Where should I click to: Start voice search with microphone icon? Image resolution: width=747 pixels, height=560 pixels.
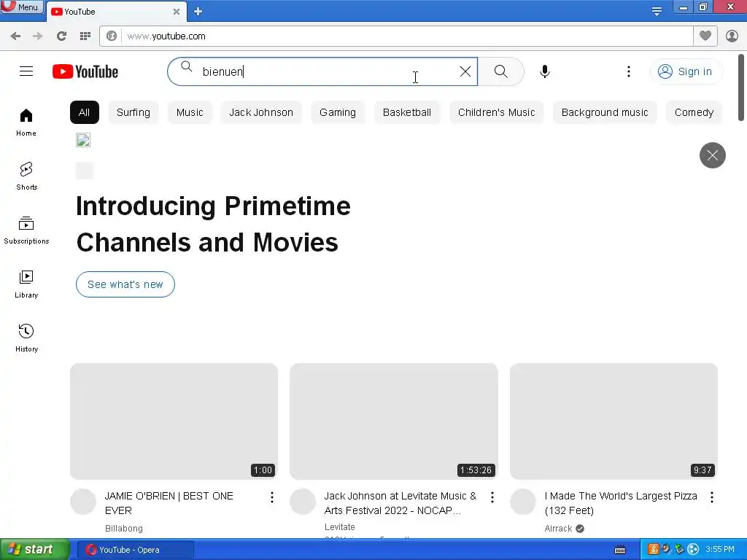pyautogui.click(x=545, y=71)
